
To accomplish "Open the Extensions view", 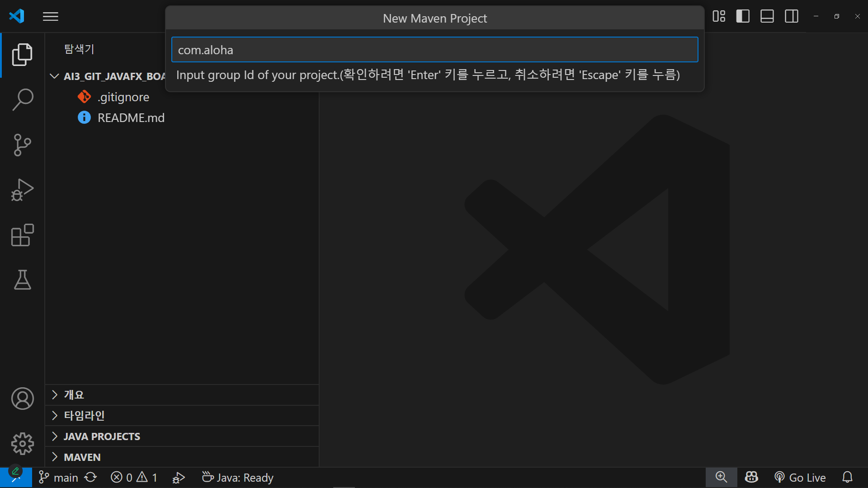I will click(x=22, y=235).
